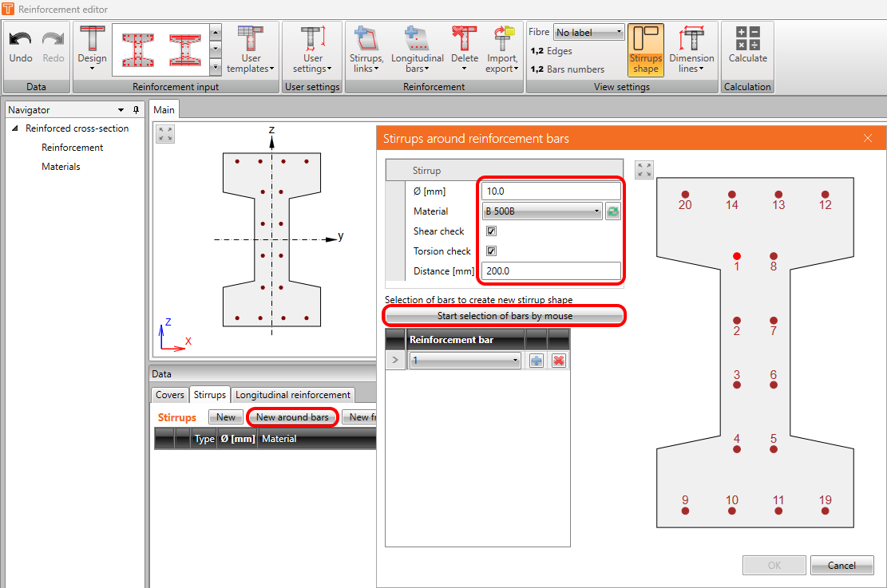The height and width of the screenshot is (588, 887).
Task: Click zoom extents icon in dialog preview
Action: [645, 170]
